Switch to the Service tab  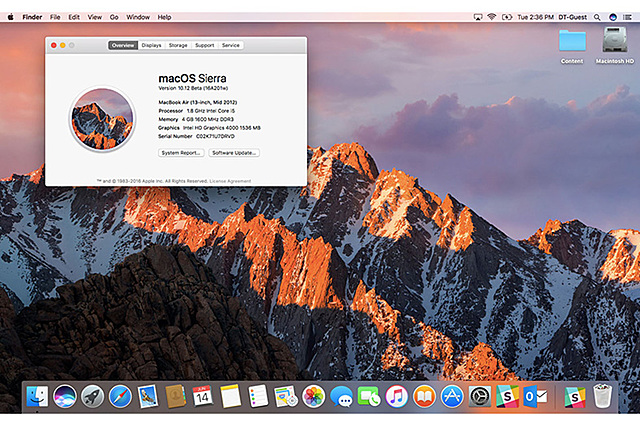(x=231, y=45)
